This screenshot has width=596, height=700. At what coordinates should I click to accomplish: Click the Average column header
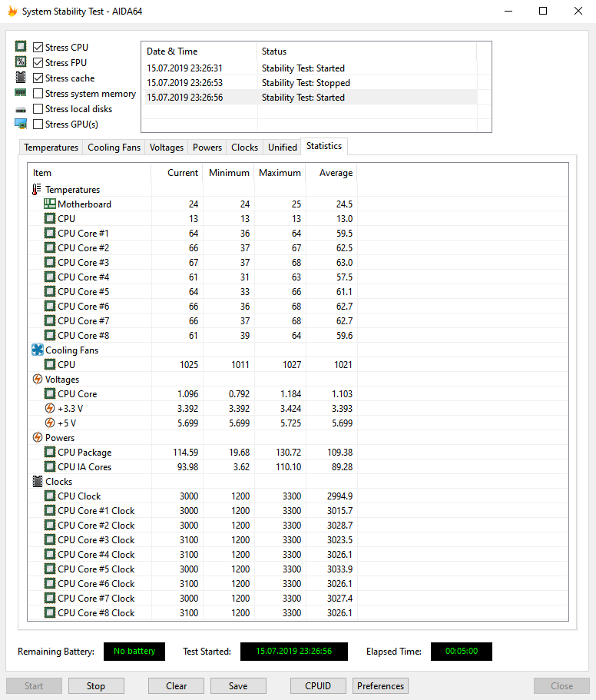pyautogui.click(x=331, y=173)
